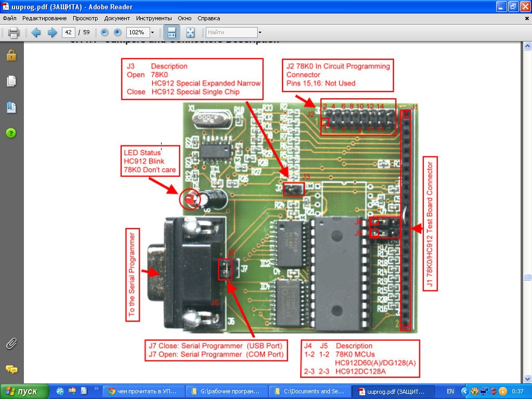
Task: Click the orange info tray icon
Action: [503, 391]
